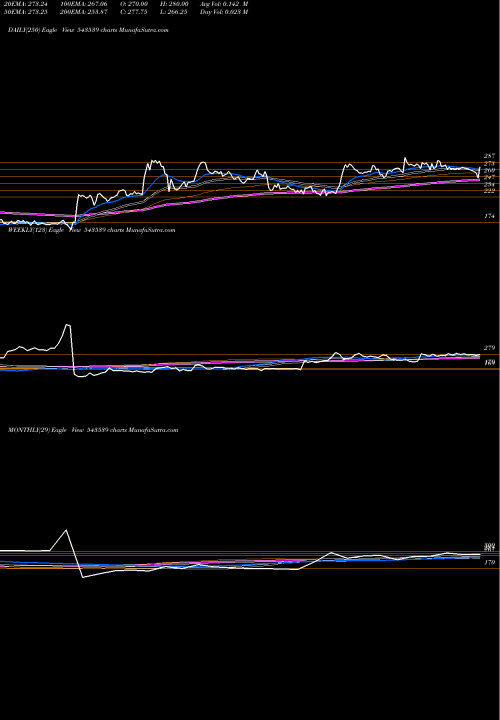Image resolution: width=500 pixels, height=720 pixels.
Task: Click the Day Vol 0.023 M label
Action: pos(224,12)
